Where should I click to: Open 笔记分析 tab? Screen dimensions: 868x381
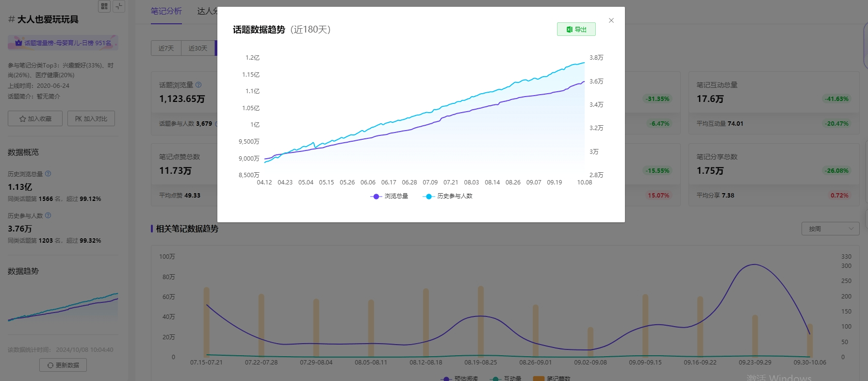pos(166,11)
